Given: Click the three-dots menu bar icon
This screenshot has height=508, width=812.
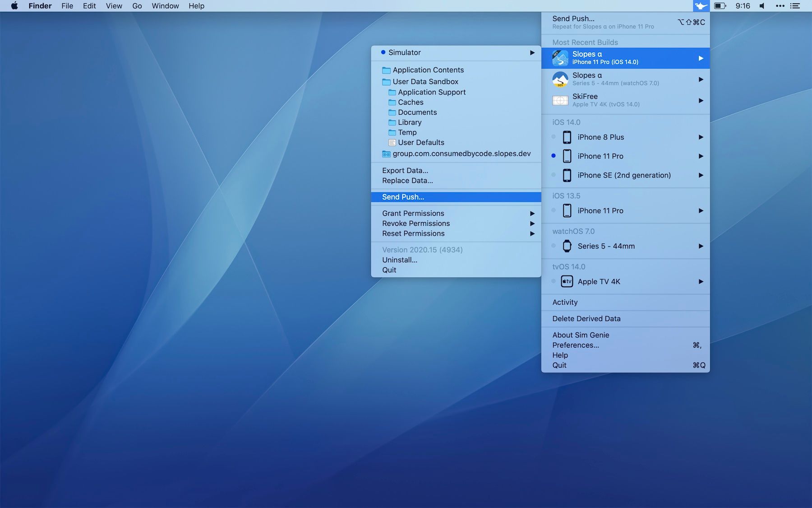Looking at the screenshot, I should coord(780,6).
